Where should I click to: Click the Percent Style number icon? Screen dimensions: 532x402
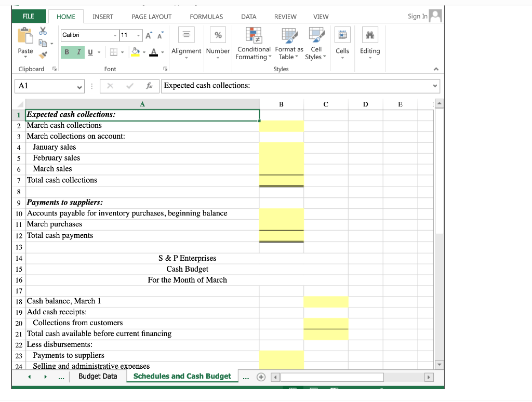pos(218,35)
